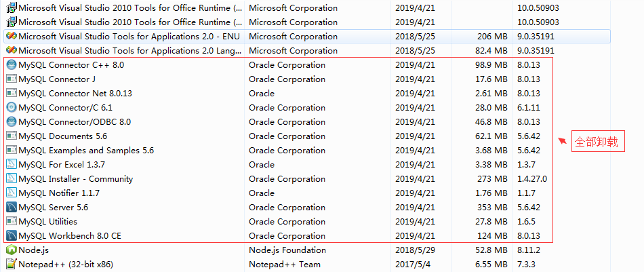
Task: Click the MySQL Connector Net 8.0.13 icon
Action: click(12, 94)
